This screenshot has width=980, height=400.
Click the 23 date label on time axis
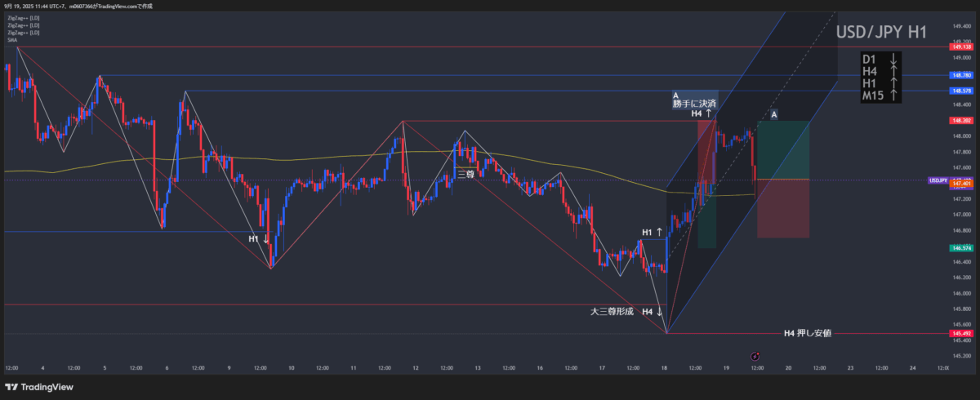click(x=850, y=368)
